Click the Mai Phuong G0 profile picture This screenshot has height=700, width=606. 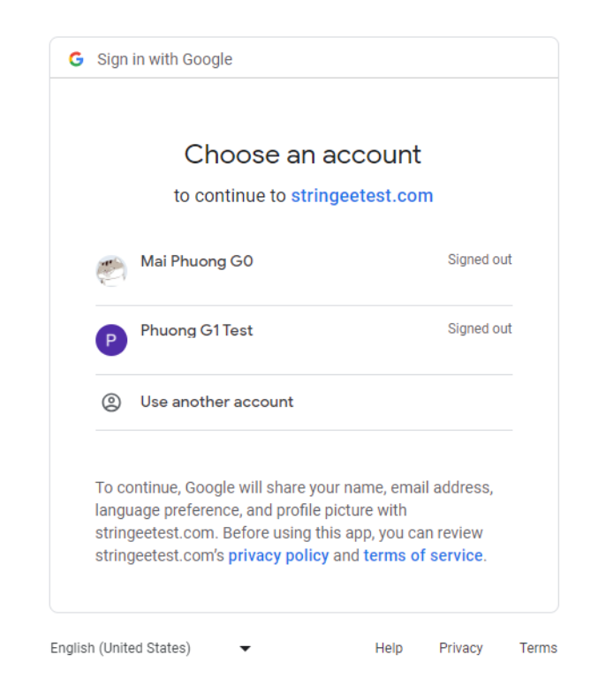[x=111, y=270]
